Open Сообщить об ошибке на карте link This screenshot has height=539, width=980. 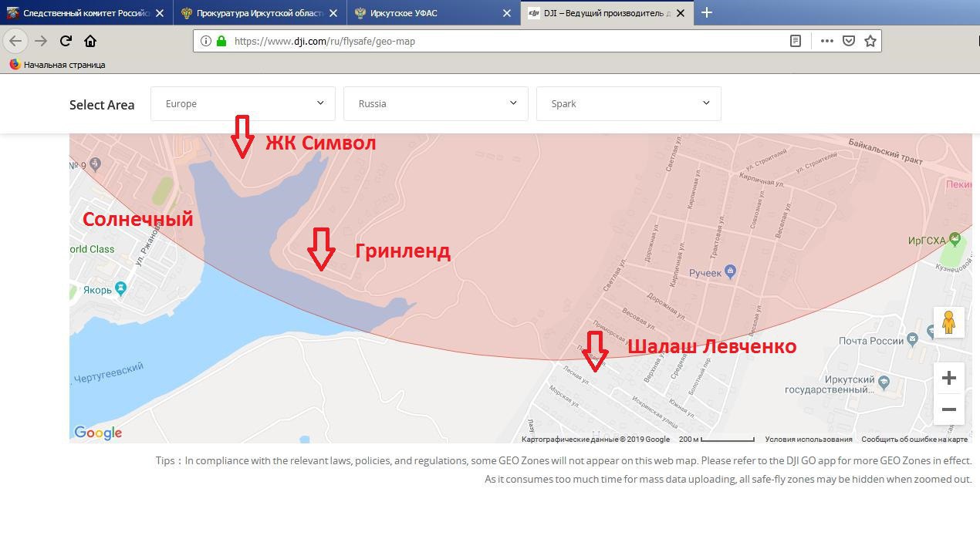[x=914, y=440]
